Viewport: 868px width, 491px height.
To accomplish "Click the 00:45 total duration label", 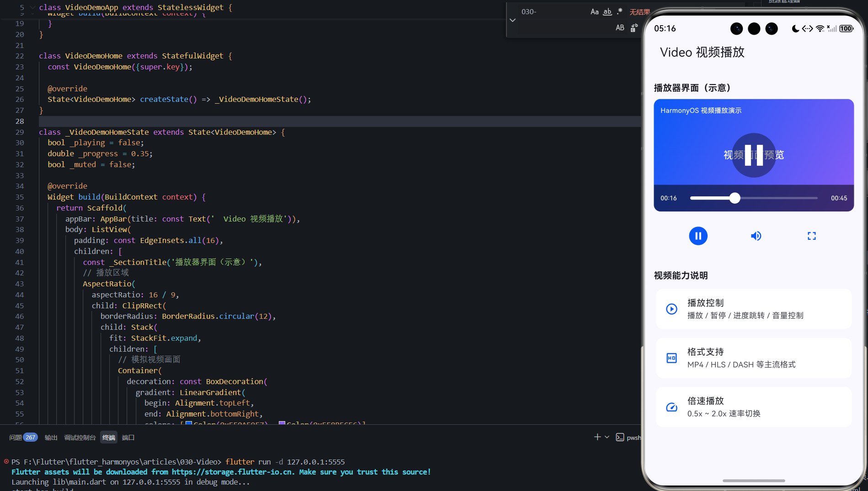I will [x=839, y=198].
